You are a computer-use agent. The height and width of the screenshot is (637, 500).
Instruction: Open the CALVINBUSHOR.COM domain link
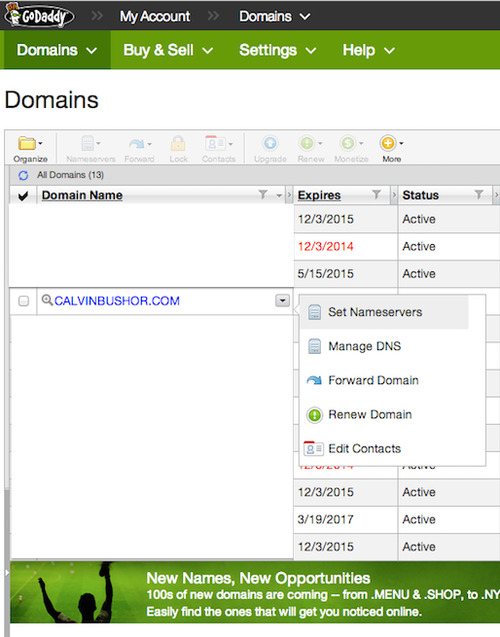117,301
